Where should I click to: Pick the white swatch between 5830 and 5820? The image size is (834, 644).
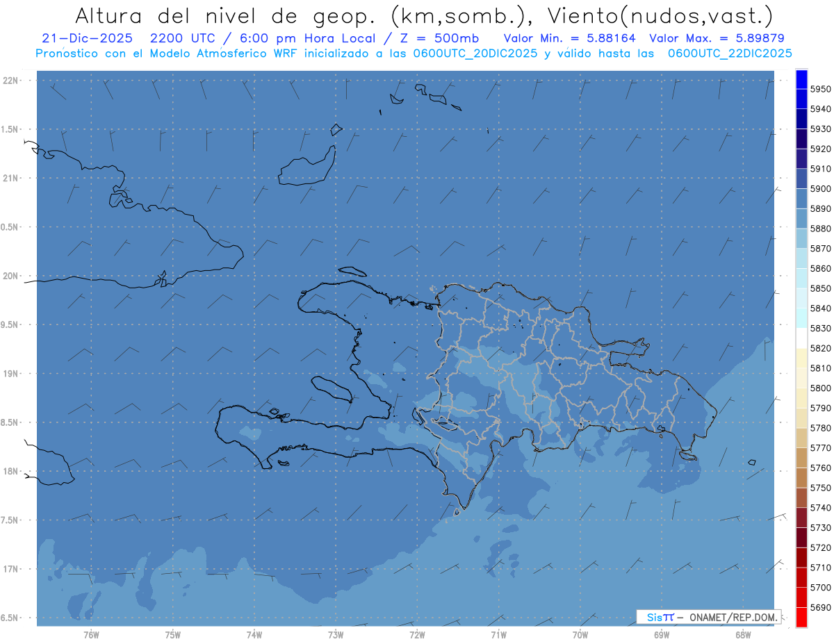tap(801, 338)
